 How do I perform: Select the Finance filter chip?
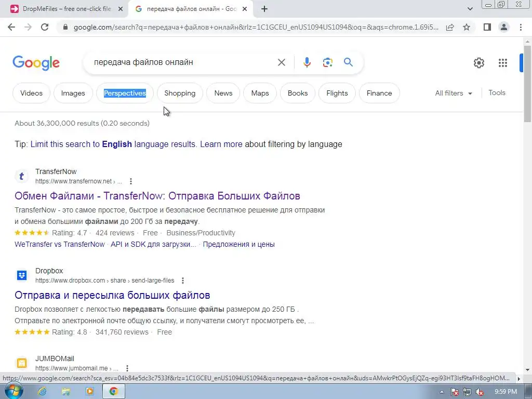pyautogui.click(x=379, y=93)
